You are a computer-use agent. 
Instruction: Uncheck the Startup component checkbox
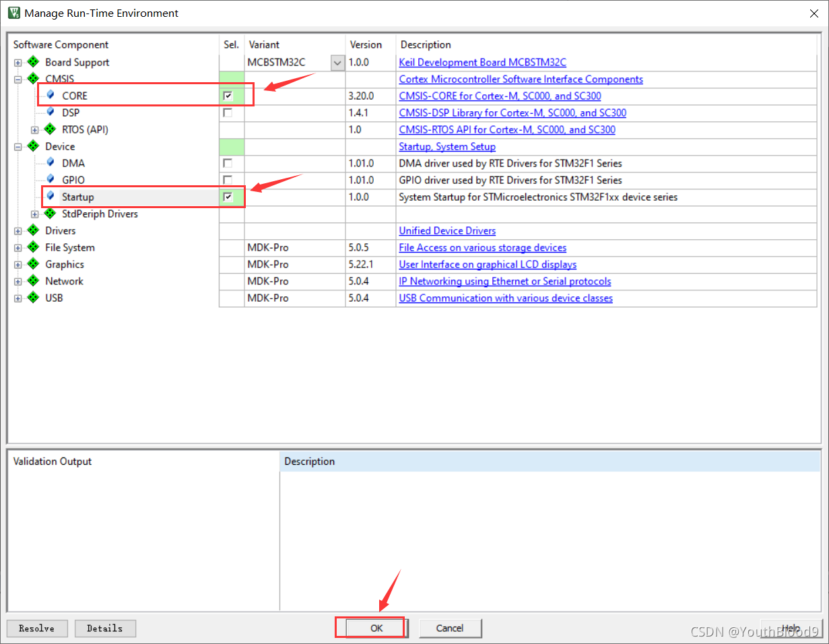[x=228, y=197]
